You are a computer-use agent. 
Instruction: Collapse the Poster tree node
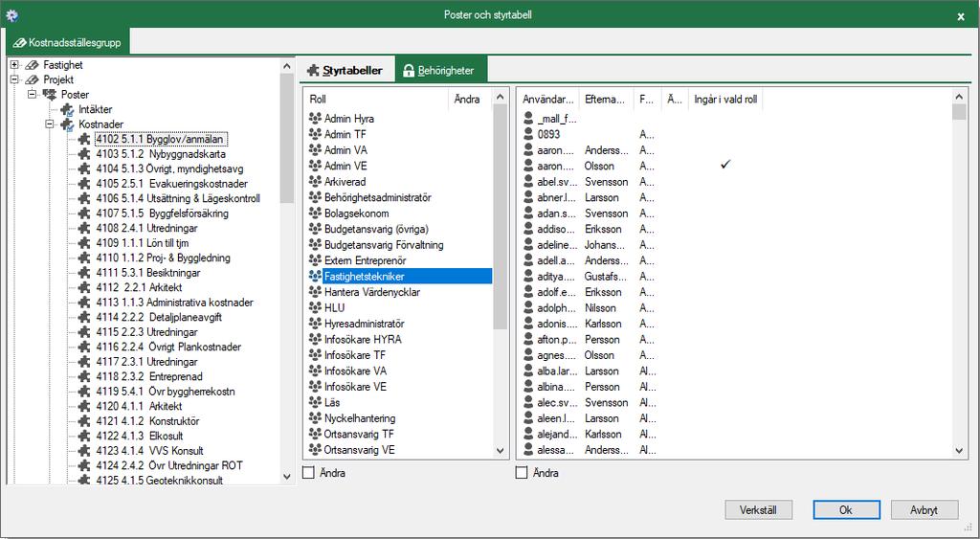pos(32,95)
